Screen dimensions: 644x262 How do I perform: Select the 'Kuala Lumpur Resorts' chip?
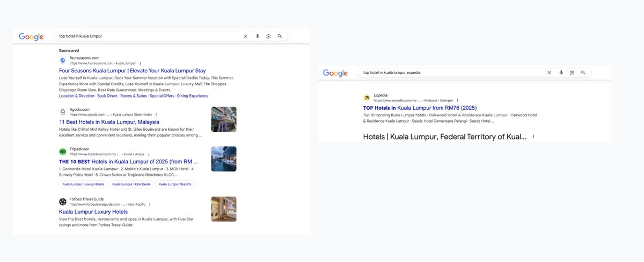point(174,184)
